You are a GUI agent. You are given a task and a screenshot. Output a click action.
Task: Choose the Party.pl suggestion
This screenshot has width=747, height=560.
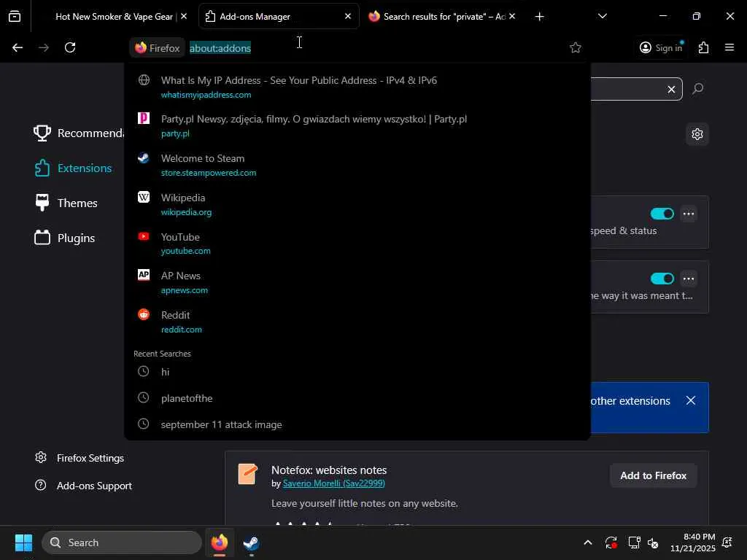357,125
